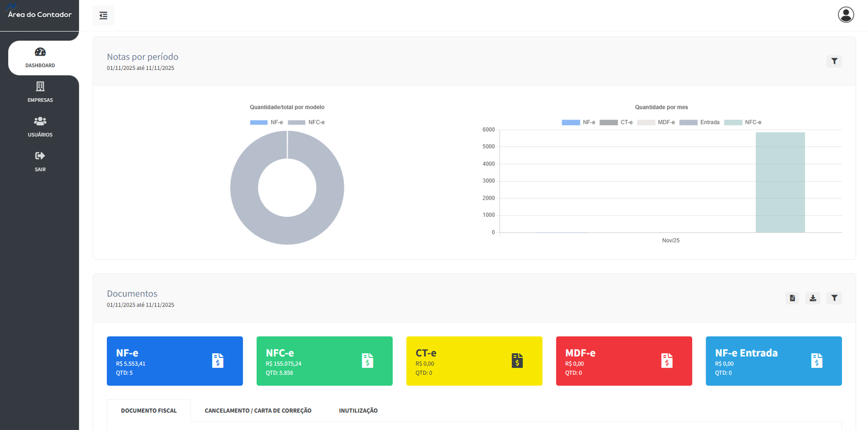Screen dimensions: 868x430
Task: Open the green NFC-e summary card
Action: [x=324, y=361]
